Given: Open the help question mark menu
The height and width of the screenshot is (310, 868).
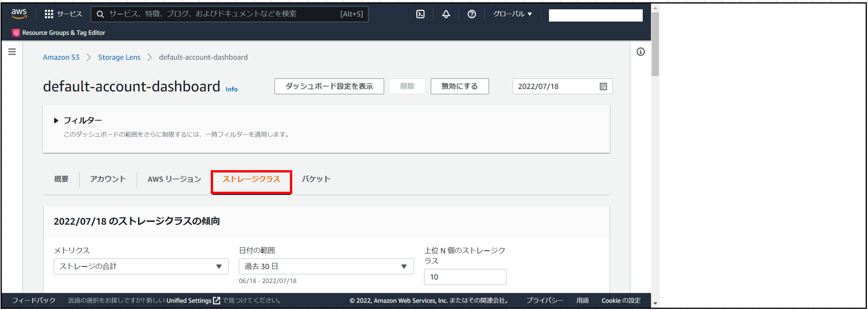Looking at the screenshot, I should (x=472, y=14).
